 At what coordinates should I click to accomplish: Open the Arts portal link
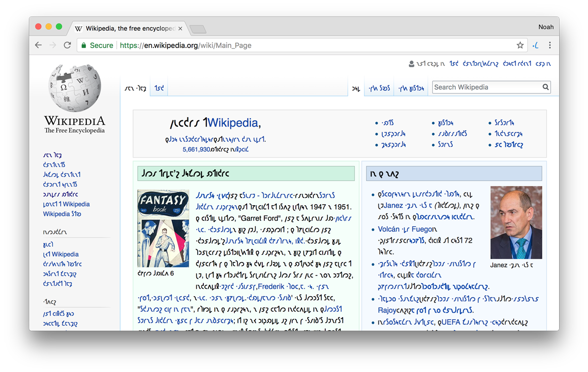tap(388, 123)
